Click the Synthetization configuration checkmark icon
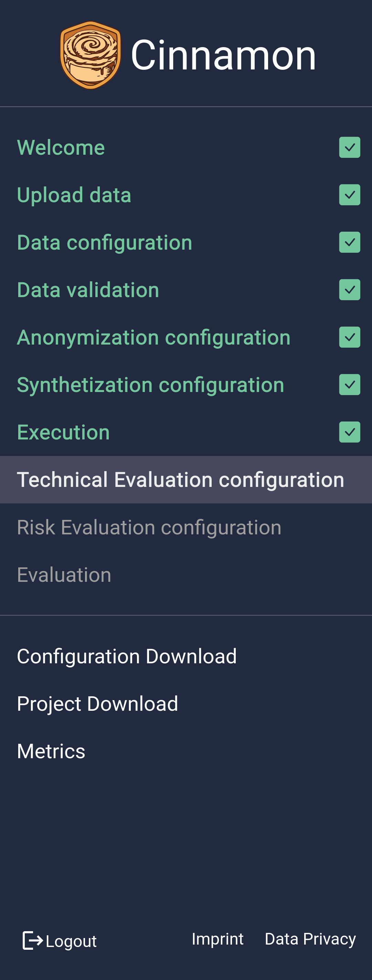372x980 pixels. click(x=350, y=385)
